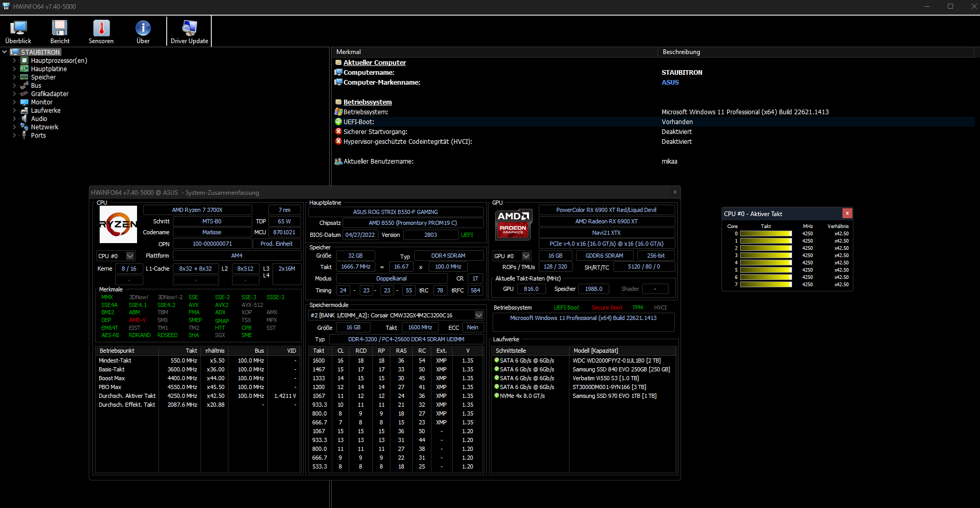Click status dot of Samsung SSD 840 EVO
The image size is (980, 508).
pos(497,369)
